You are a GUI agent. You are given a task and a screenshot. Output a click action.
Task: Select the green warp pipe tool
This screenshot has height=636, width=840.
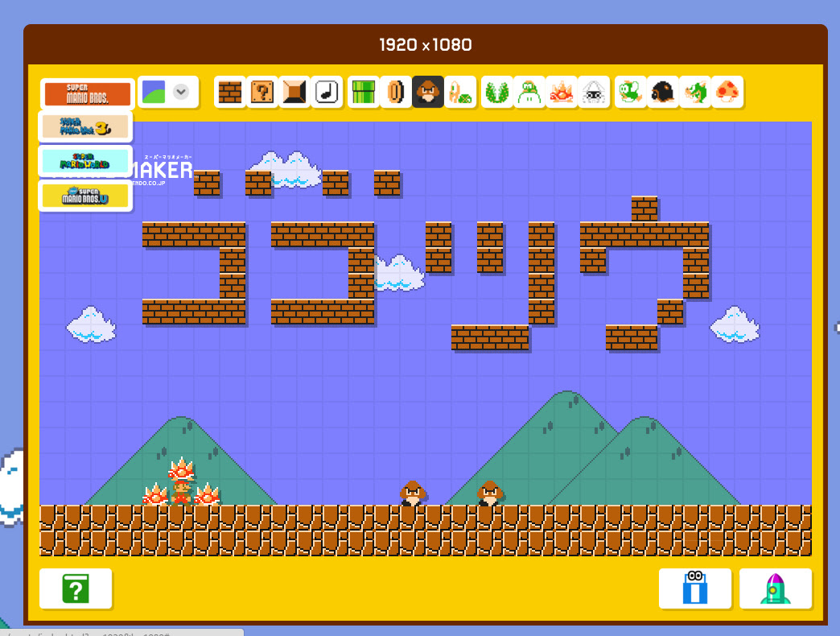click(x=363, y=92)
